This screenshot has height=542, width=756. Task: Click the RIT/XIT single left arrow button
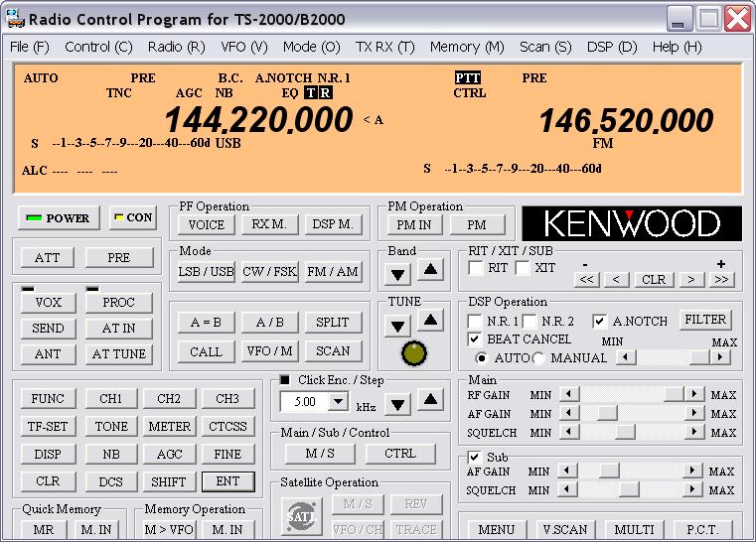616,279
